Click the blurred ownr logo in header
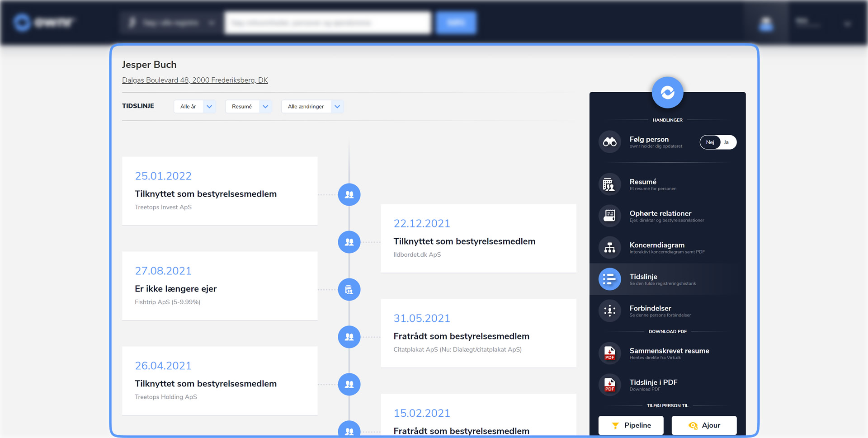The width and height of the screenshot is (868, 438). 44,22
